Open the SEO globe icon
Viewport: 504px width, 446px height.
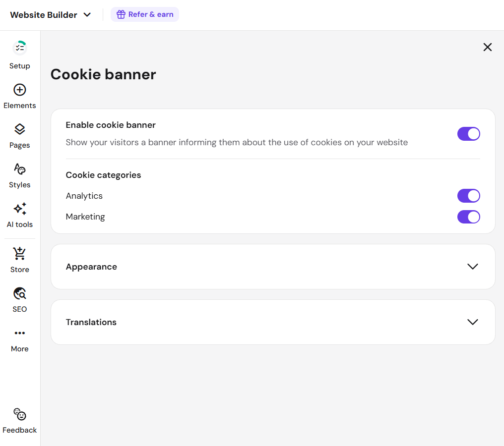pos(20,293)
